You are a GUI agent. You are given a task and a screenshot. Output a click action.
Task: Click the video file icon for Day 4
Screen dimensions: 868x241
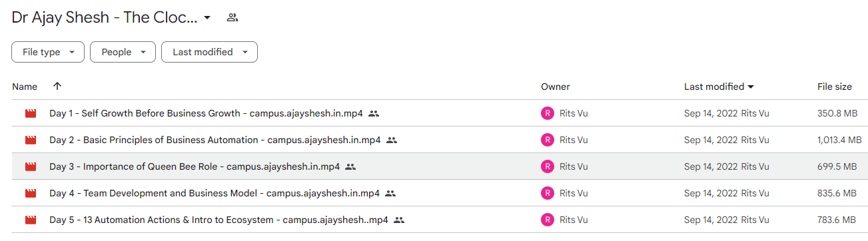click(x=30, y=193)
